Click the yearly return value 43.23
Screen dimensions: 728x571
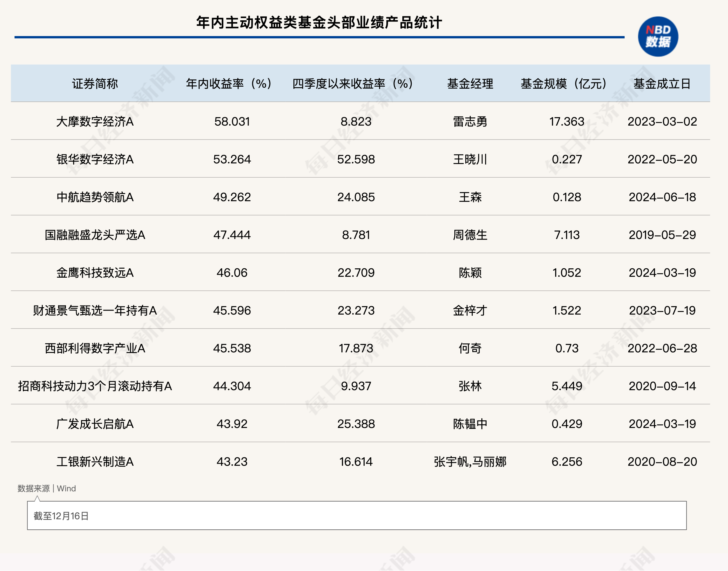(232, 461)
